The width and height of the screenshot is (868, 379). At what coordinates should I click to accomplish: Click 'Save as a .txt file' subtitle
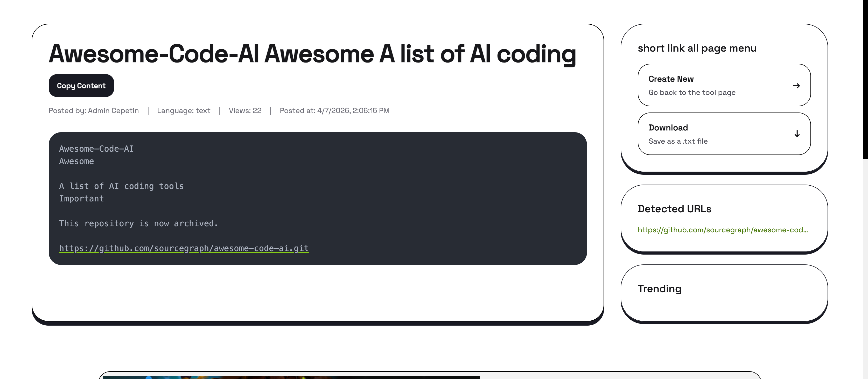click(678, 141)
